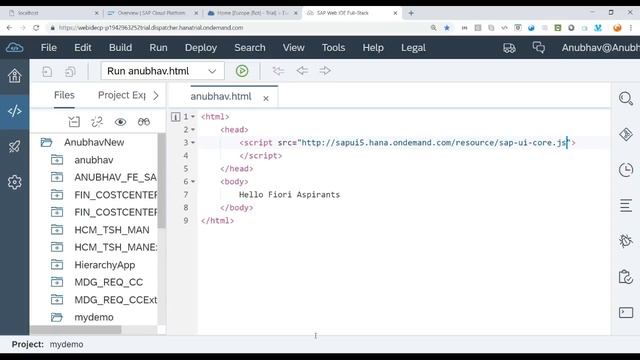Open the Run menu
The width and height of the screenshot is (640, 360).
(x=158, y=48)
